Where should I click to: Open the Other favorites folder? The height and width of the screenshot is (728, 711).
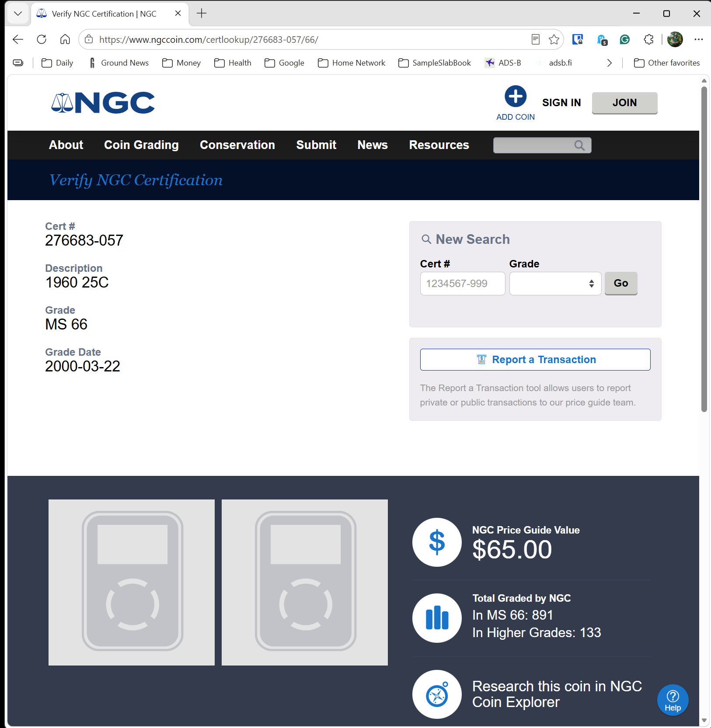667,63
